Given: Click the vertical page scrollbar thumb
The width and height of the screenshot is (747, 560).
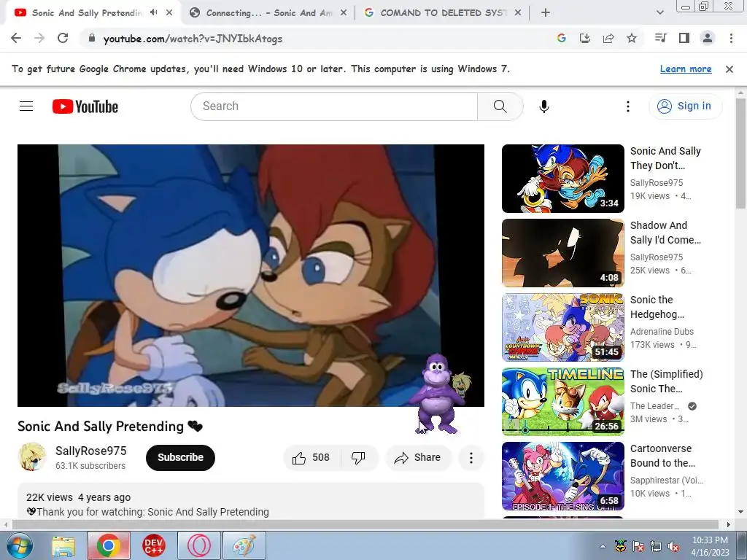Looking at the screenshot, I should (741, 153).
